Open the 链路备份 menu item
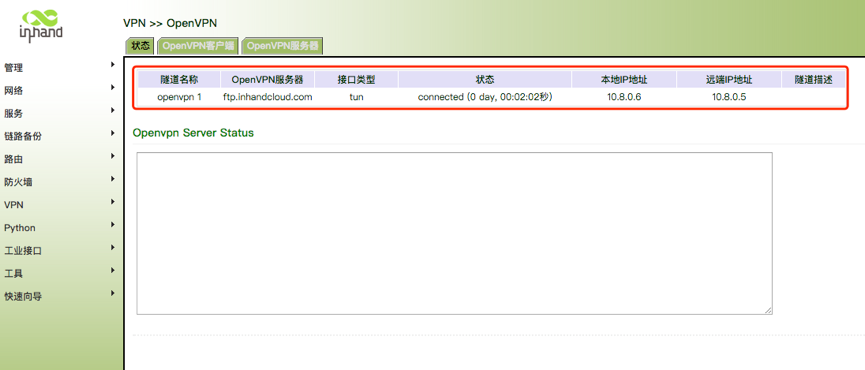Screen dimensions: 865x370 [23, 136]
